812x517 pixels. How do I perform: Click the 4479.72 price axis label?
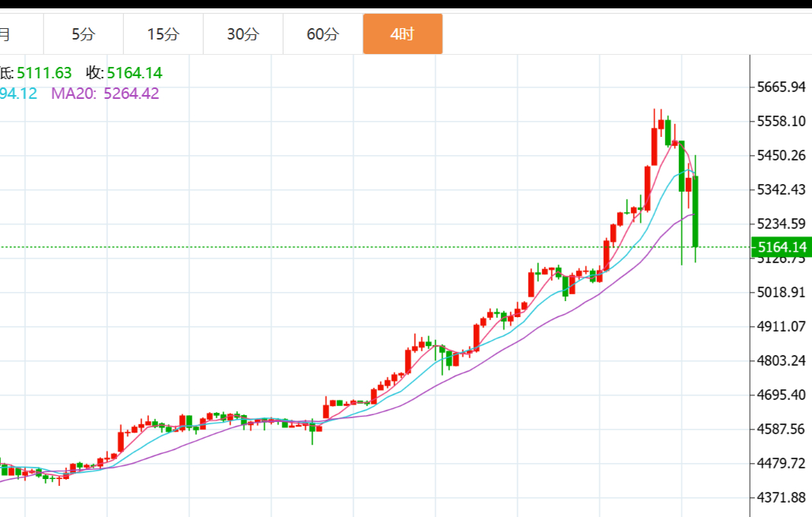pos(781,463)
